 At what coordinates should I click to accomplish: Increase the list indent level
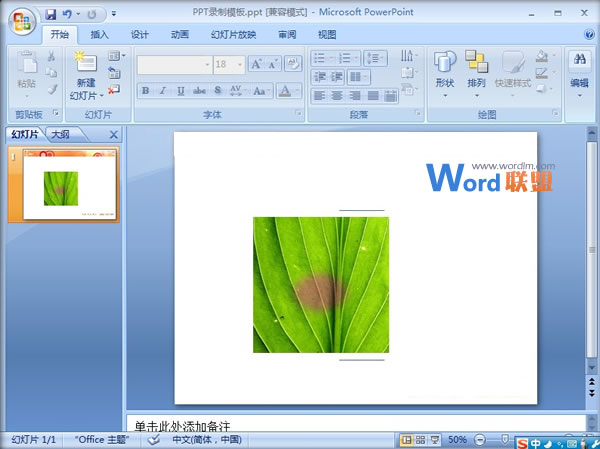336,77
